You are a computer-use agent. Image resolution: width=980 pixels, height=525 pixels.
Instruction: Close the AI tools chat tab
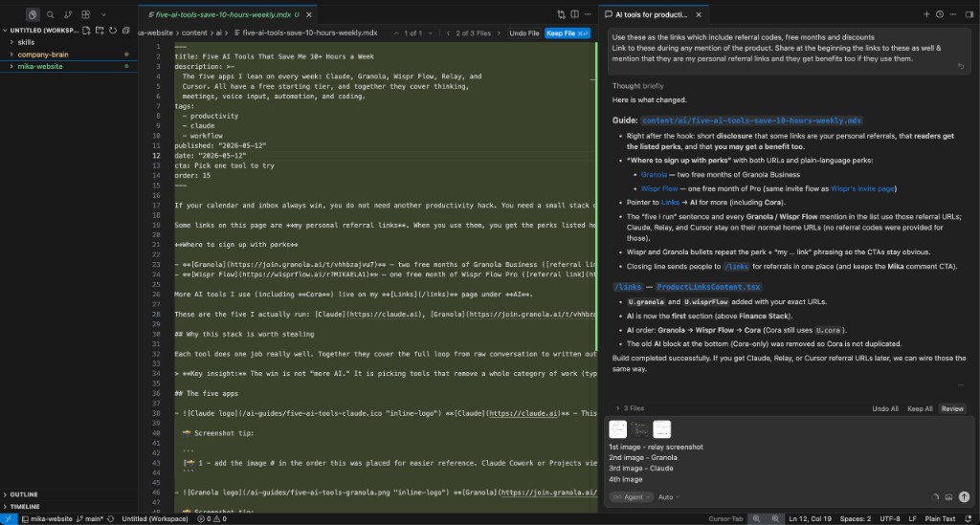[699, 14]
